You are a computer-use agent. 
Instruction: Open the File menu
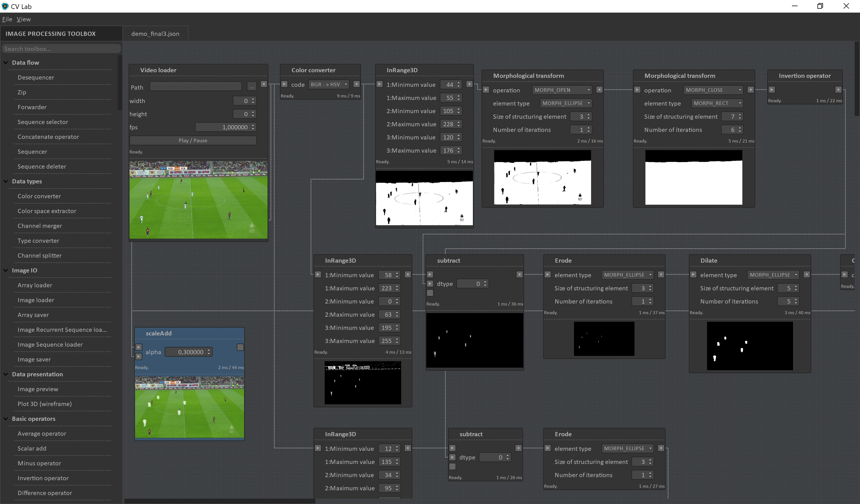(7, 19)
